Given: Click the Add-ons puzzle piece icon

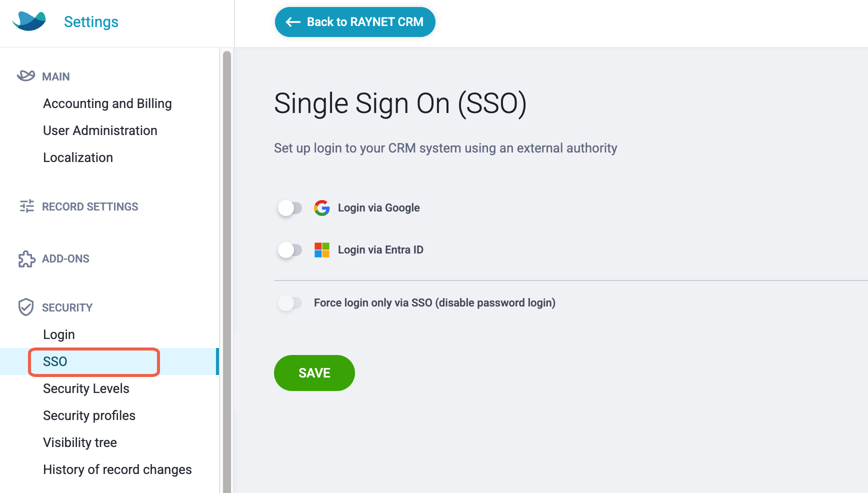Looking at the screenshot, I should tap(26, 259).
